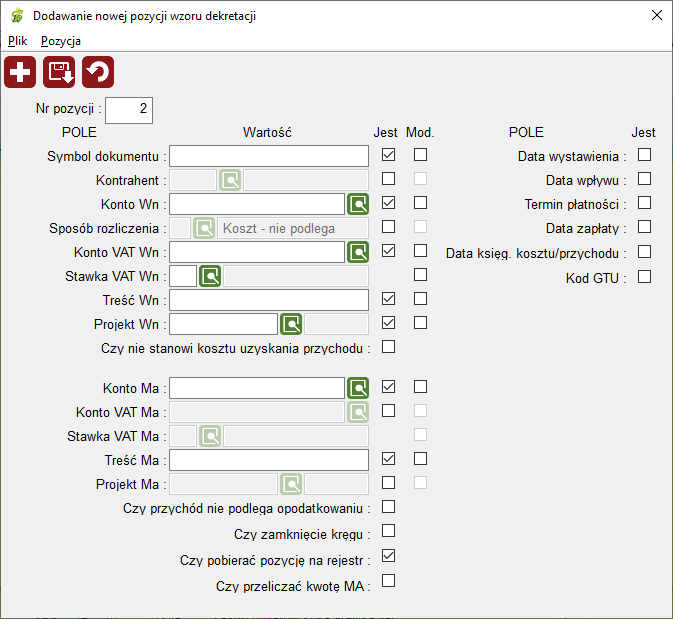Open lookup for Konto VAT Wn field
This screenshot has height=619, width=673.
click(x=358, y=252)
